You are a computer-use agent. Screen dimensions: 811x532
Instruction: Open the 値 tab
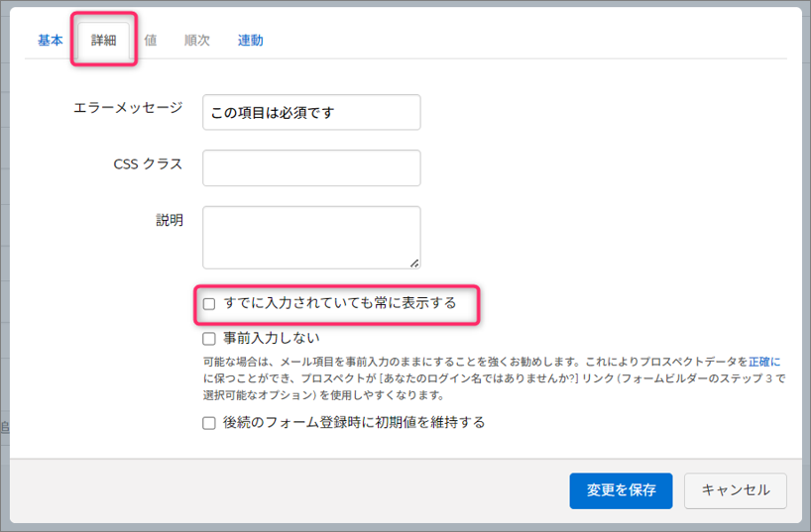coord(150,41)
